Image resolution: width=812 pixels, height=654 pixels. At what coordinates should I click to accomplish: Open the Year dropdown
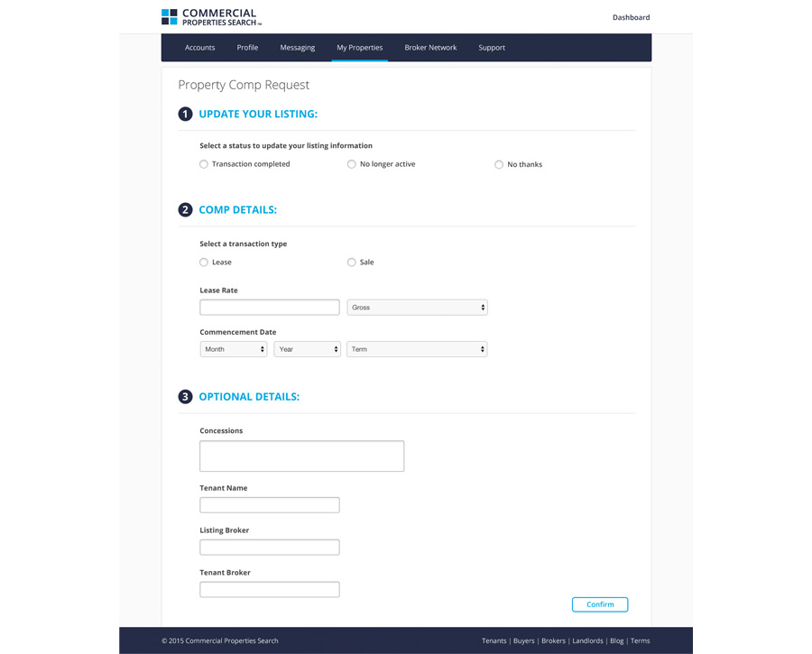[x=307, y=349]
